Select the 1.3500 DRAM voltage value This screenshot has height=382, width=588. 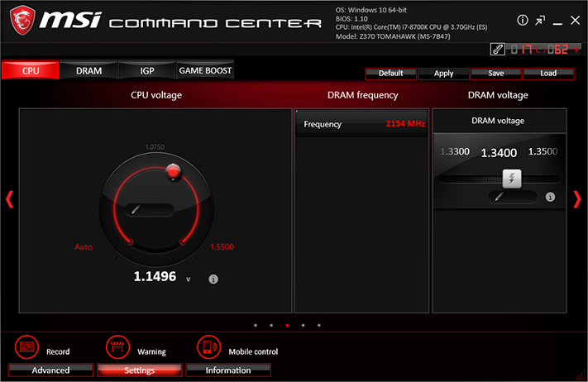point(543,151)
